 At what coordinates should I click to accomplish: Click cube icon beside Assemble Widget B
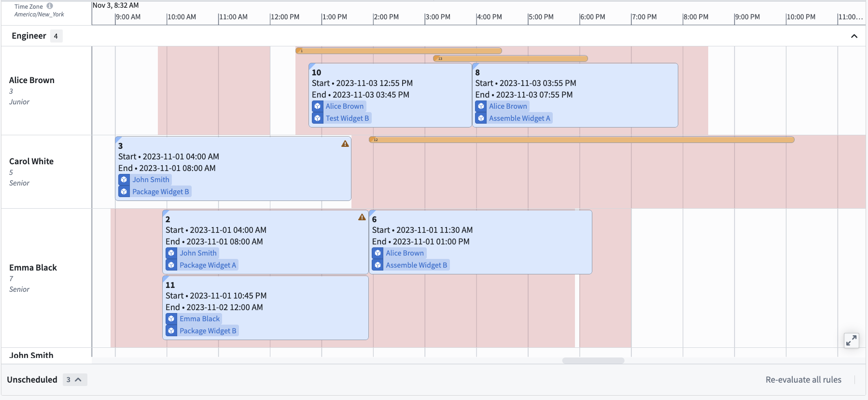[378, 265]
